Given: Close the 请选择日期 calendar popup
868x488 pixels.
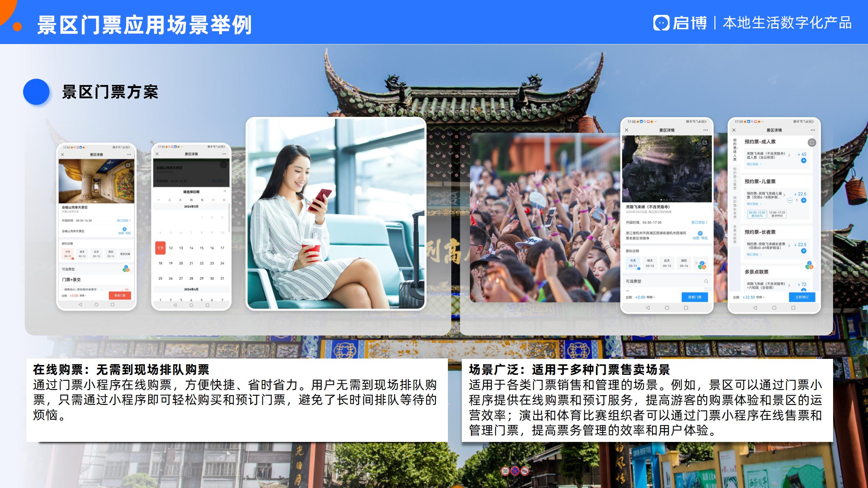Looking at the screenshot, I should click(x=224, y=191).
